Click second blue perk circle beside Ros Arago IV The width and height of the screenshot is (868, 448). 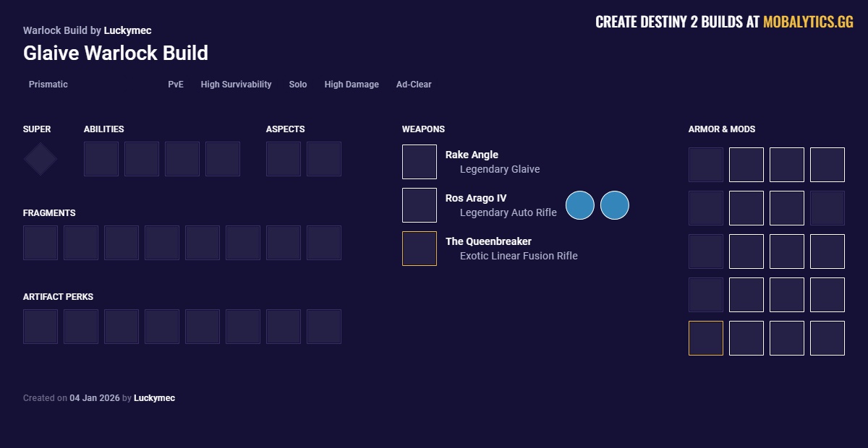click(615, 205)
